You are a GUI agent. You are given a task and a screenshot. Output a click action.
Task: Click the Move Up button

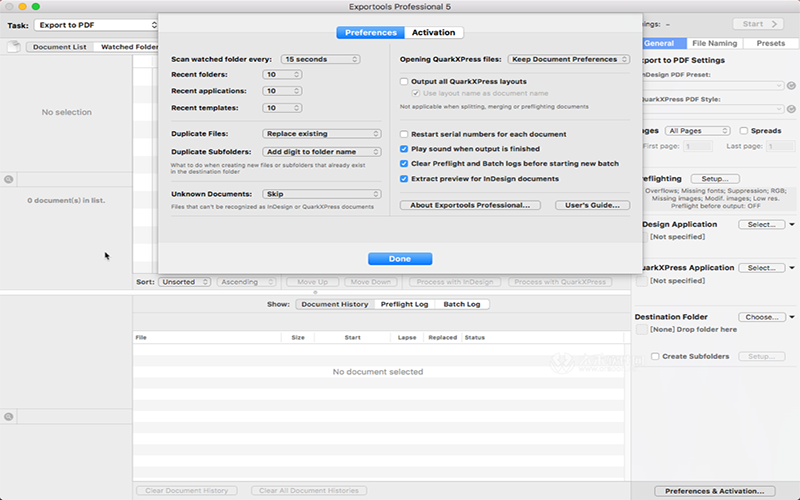tap(312, 282)
